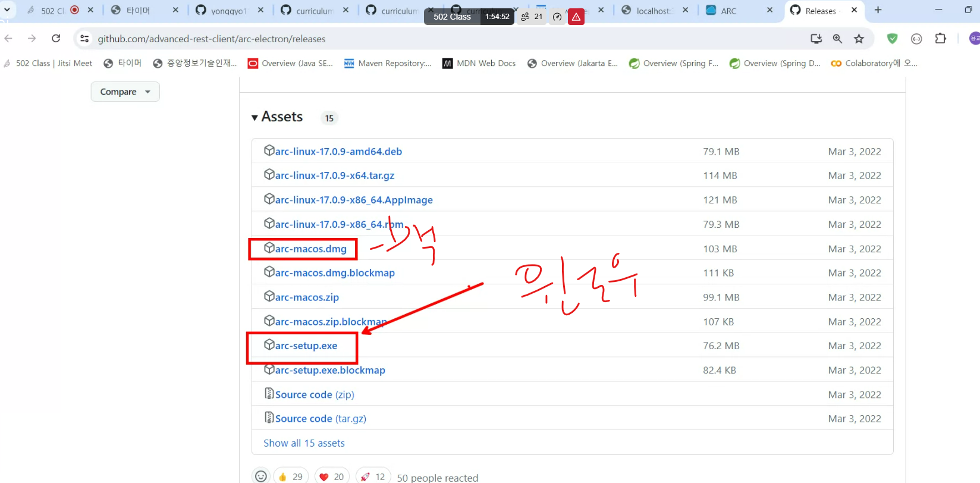Image resolution: width=980 pixels, height=483 pixels.
Task: Open the Overview (Spring F... bookmark
Action: click(674, 63)
